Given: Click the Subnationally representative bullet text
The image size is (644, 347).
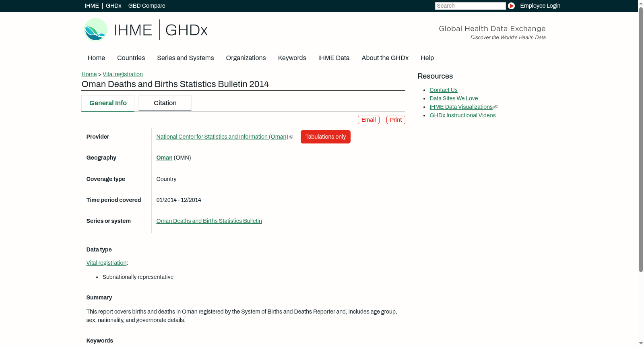Looking at the screenshot, I should point(138,277).
